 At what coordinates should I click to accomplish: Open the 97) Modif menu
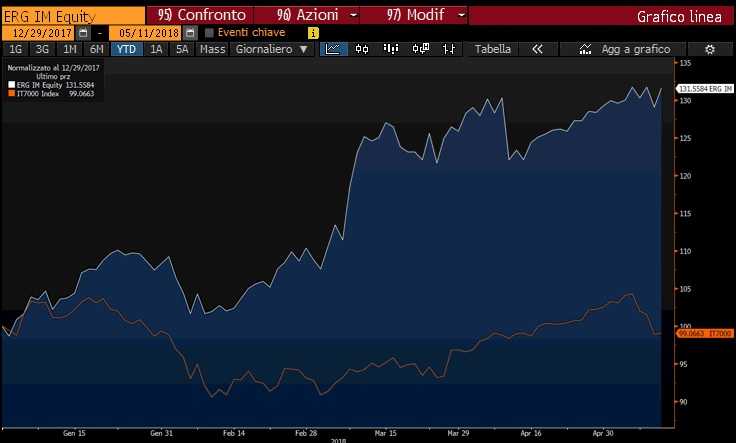click(x=415, y=15)
